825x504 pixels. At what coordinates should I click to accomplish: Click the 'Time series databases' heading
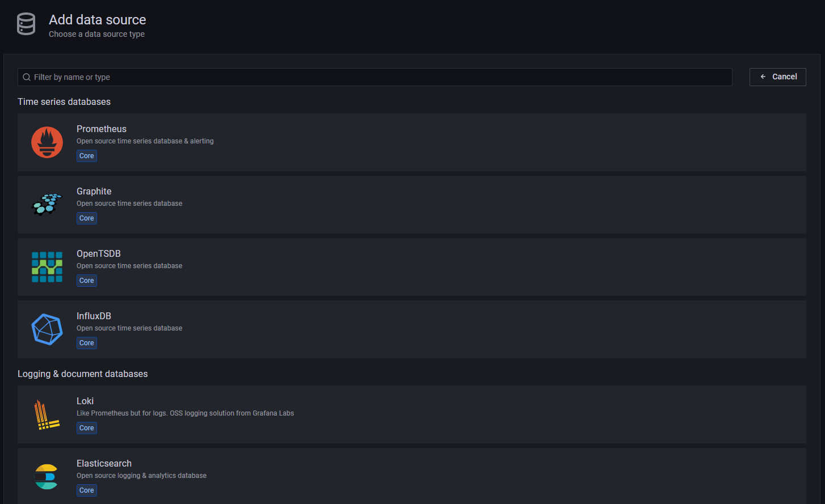[64, 101]
